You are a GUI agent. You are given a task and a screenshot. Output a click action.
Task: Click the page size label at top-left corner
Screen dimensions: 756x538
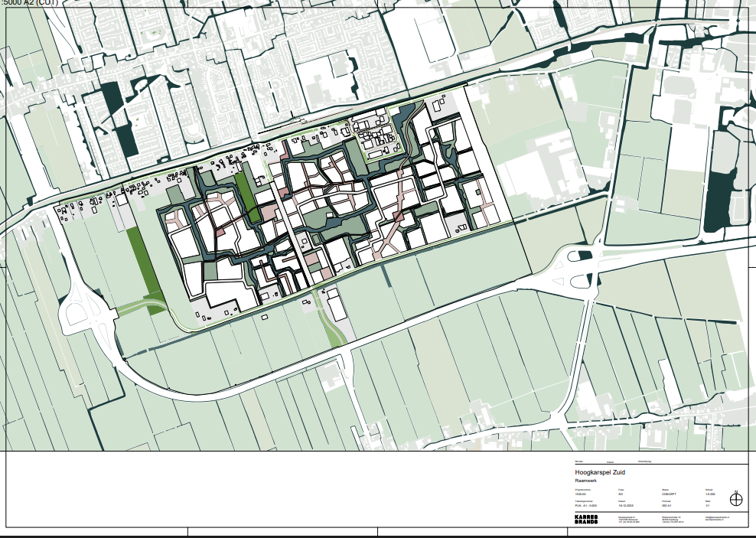pyautogui.click(x=29, y=3)
